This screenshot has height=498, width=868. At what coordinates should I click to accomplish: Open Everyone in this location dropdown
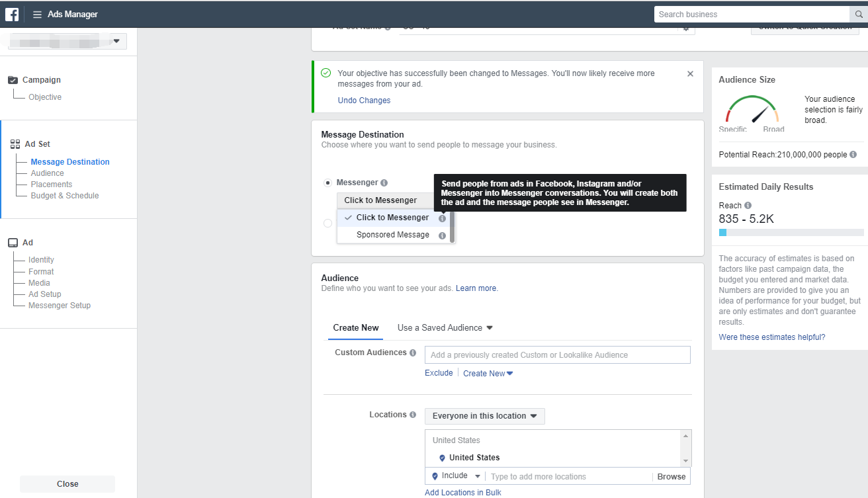(x=485, y=416)
